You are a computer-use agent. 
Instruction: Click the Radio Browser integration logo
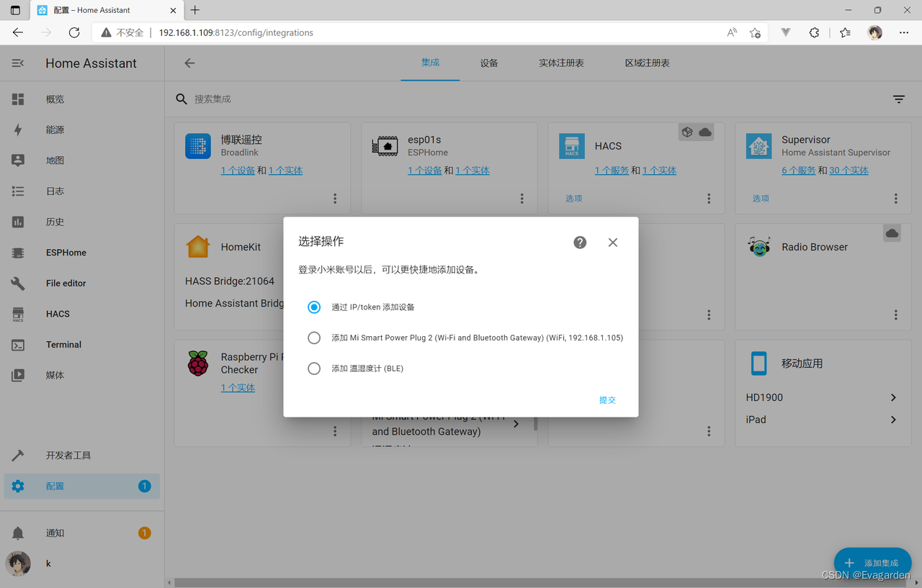point(758,247)
